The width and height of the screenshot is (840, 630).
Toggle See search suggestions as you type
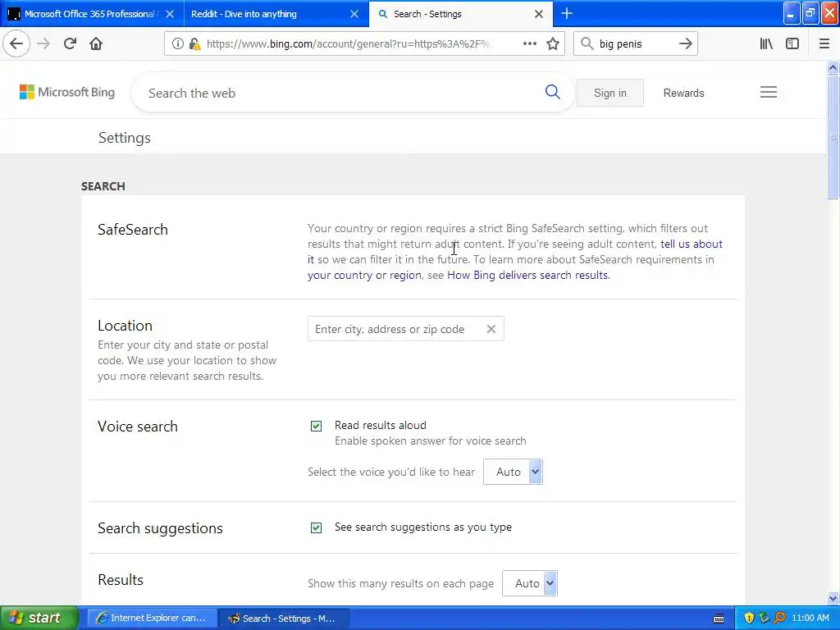(316, 527)
